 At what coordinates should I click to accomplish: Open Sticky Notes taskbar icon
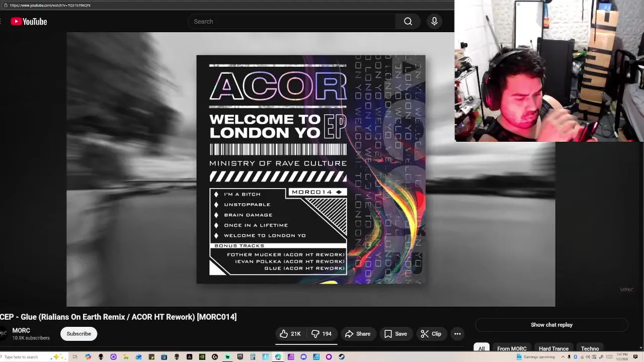151,357
